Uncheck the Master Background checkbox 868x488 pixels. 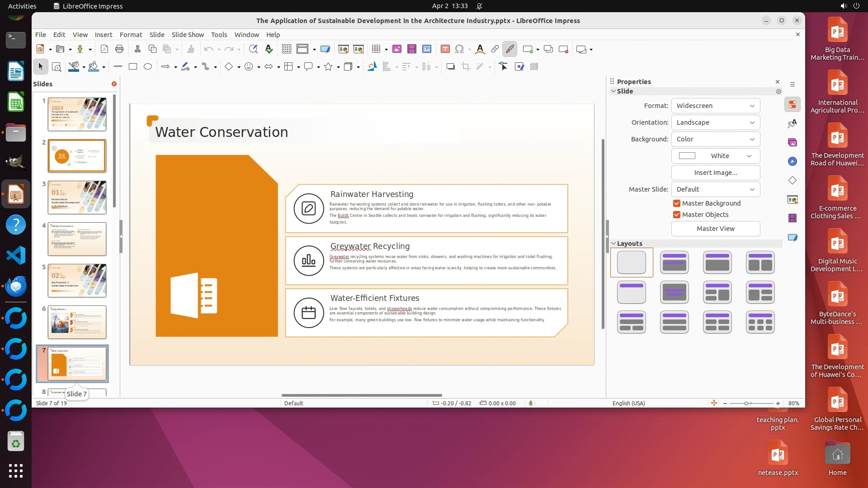pos(677,203)
